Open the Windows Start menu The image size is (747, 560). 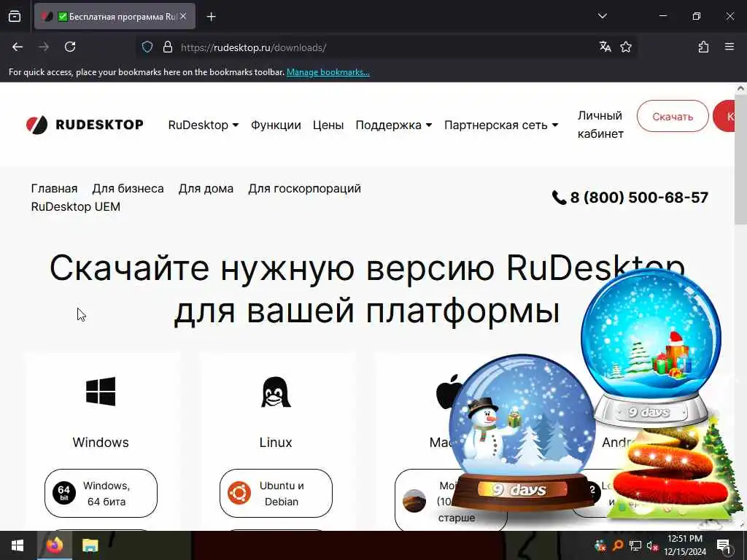click(x=18, y=545)
